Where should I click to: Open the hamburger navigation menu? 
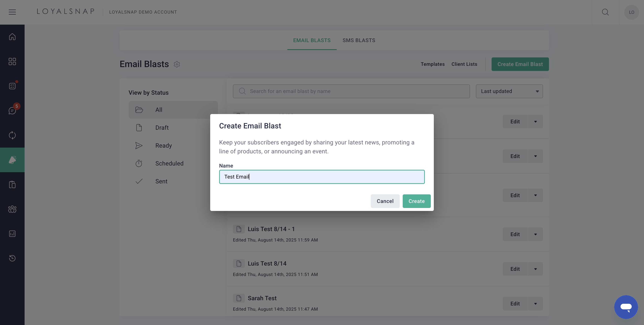[12, 12]
